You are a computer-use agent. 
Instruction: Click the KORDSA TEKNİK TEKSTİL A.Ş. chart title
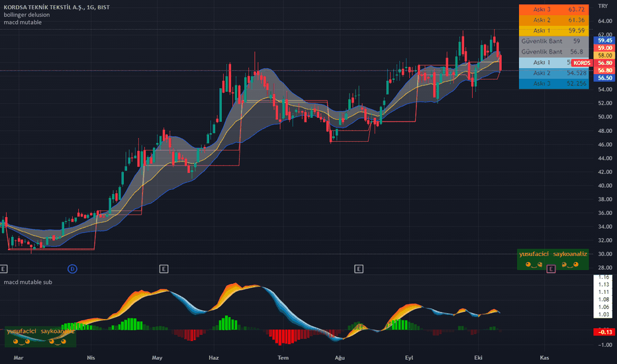click(x=57, y=7)
